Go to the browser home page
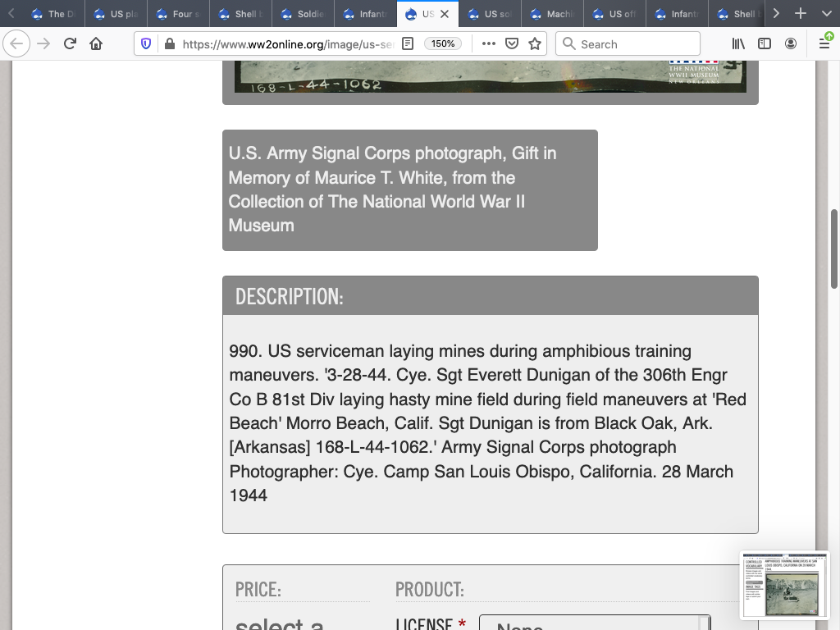Image resolution: width=840 pixels, height=630 pixels. (96, 43)
